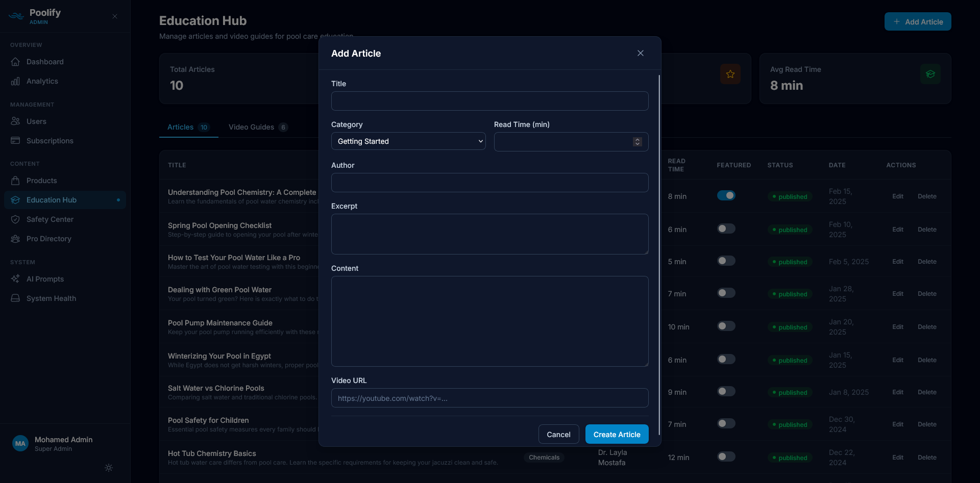
Task: Toggle featured for Salt Water vs Chlorine Pools
Action: tap(726, 391)
